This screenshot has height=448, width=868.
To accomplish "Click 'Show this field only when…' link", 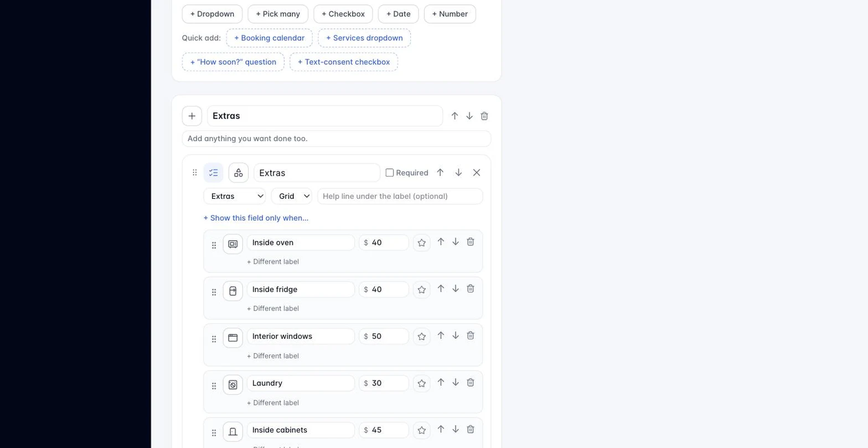I will tap(256, 218).
